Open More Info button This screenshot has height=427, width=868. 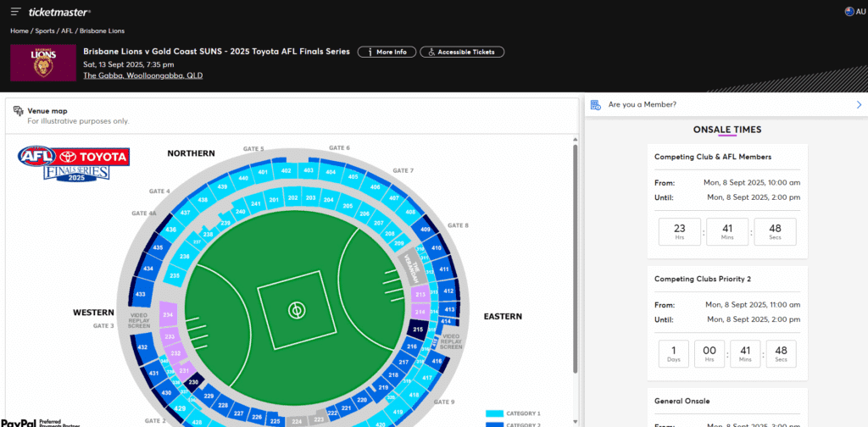387,52
